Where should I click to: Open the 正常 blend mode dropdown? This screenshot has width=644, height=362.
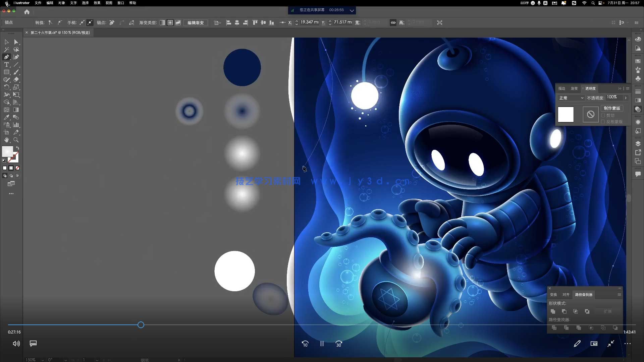tap(571, 98)
